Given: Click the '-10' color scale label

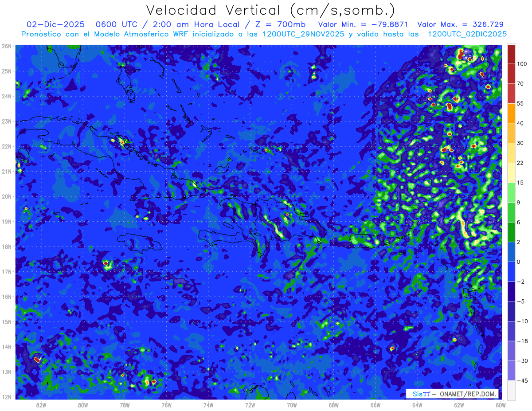Looking at the screenshot, I should [522, 321].
